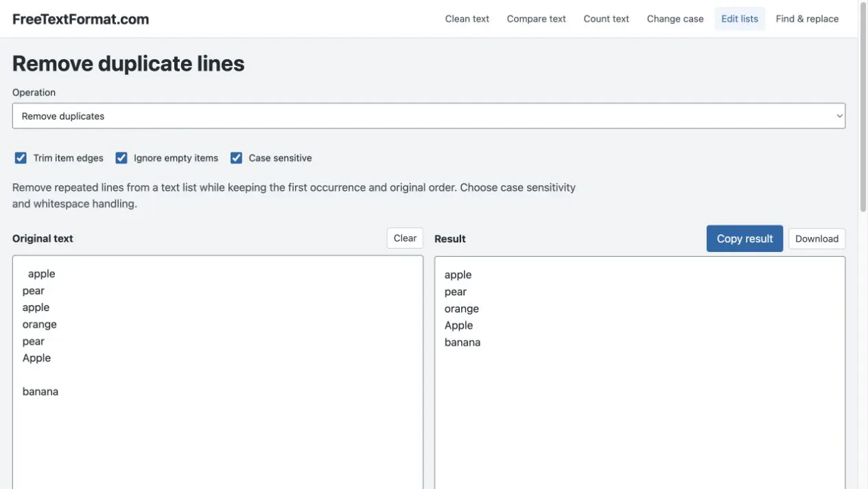Select the Edit lists navigation item
Image resolution: width=868 pixels, height=489 pixels.
[x=740, y=19]
